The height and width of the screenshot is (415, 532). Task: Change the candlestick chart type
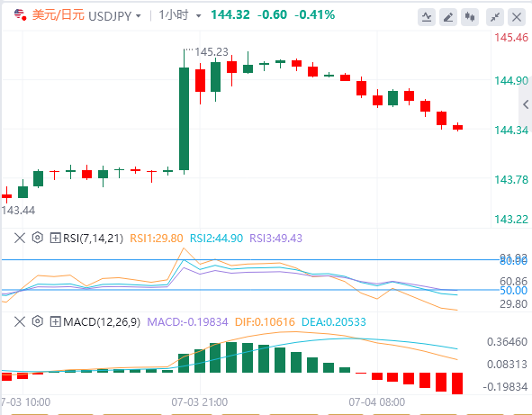pos(470,17)
